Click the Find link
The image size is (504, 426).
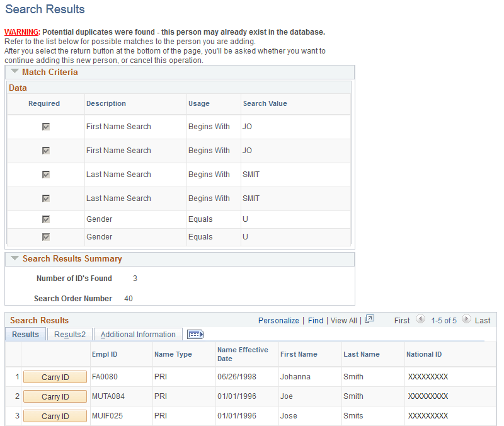[315, 320]
